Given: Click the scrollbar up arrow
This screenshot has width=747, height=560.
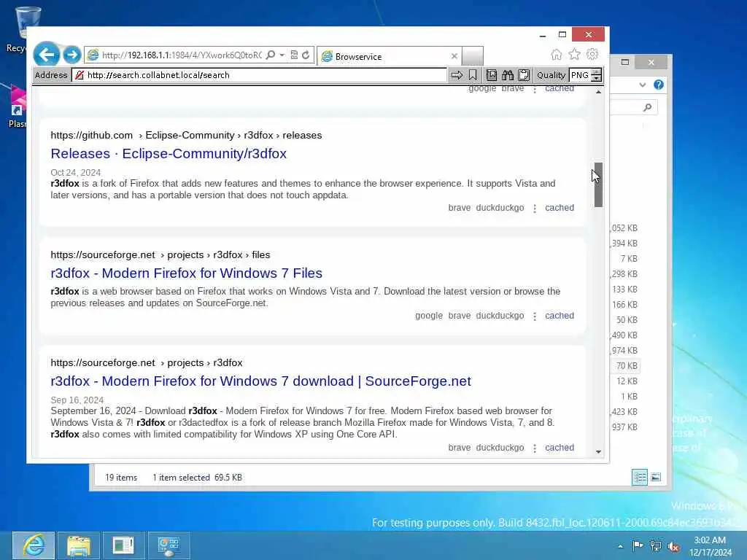Looking at the screenshot, I should click(598, 92).
